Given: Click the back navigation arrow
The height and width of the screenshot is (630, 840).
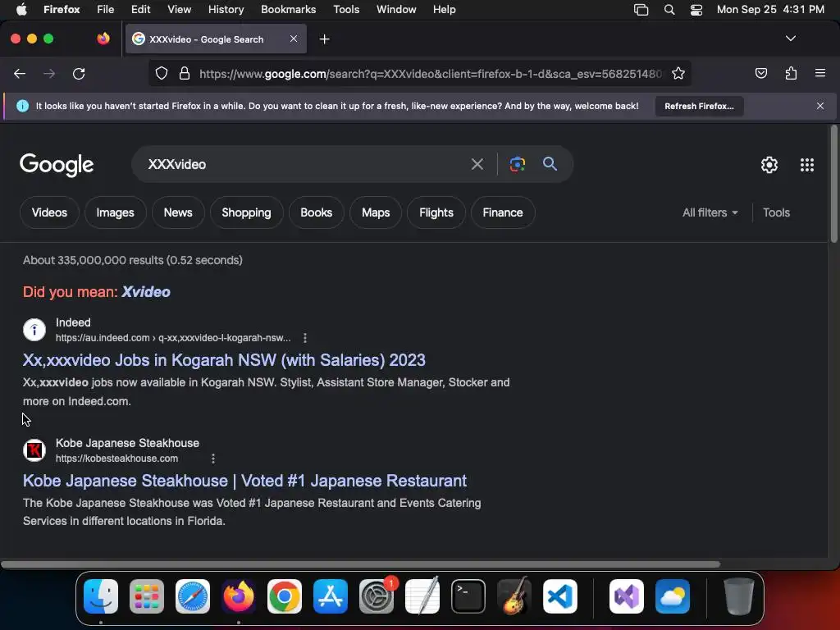Looking at the screenshot, I should 20,73.
